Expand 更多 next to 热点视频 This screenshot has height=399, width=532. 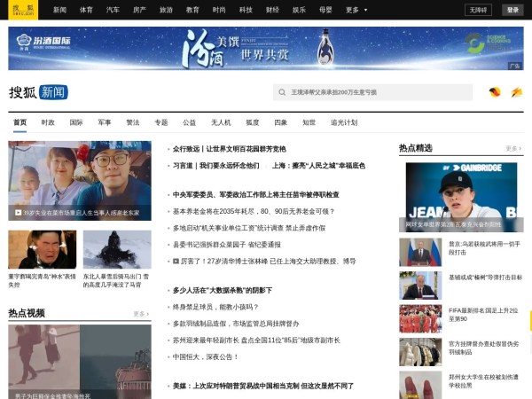(141, 314)
